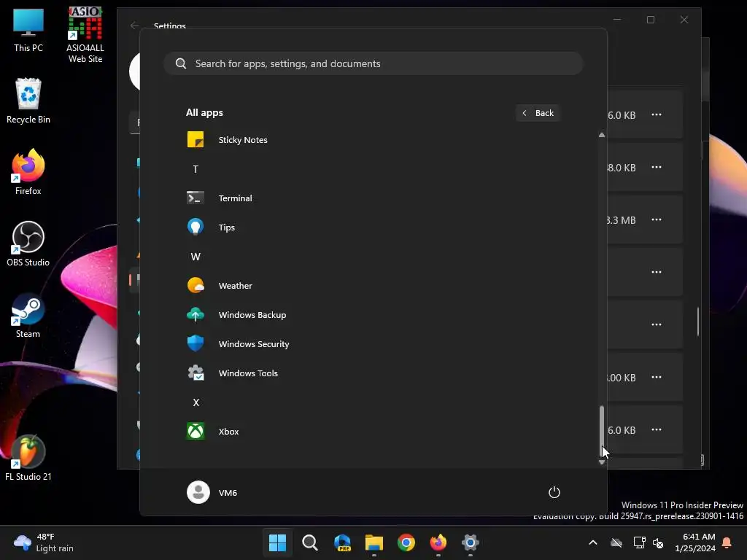Click the search box for apps and settings
This screenshot has height=560, width=747.
point(373,63)
